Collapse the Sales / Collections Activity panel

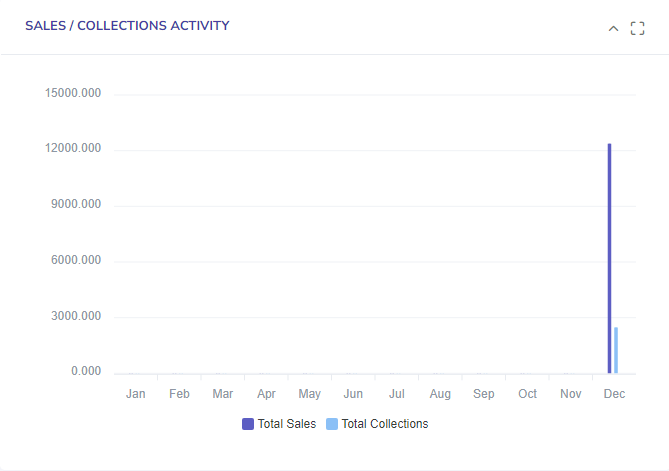613,28
